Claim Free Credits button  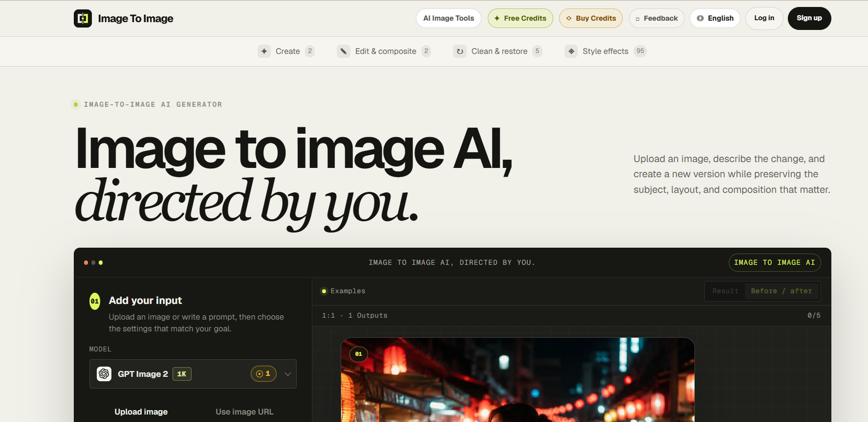pyautogui.click(x=520, y=18)
